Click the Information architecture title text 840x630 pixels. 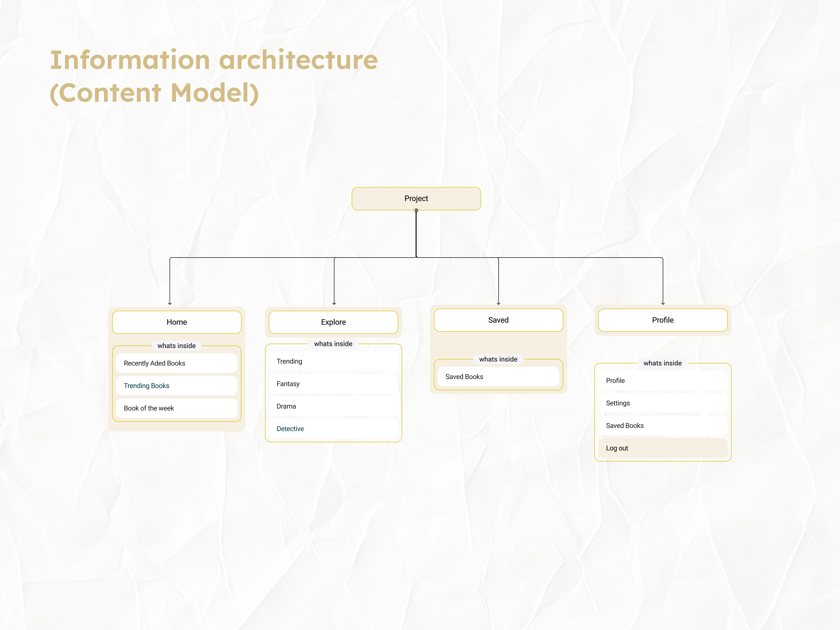click(214, 60)
